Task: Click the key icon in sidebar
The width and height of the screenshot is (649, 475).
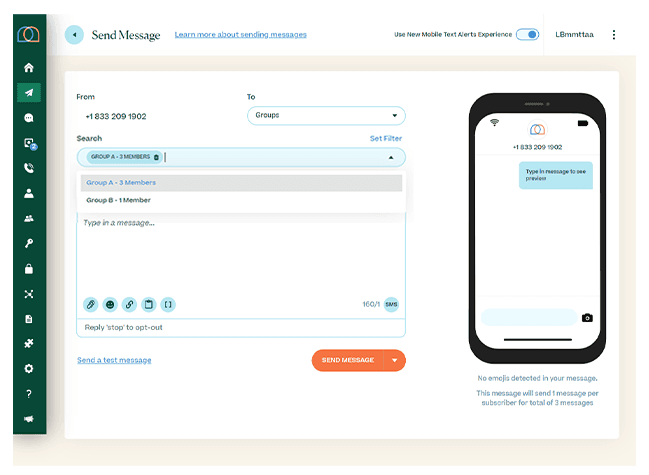Action: [29, 244]
